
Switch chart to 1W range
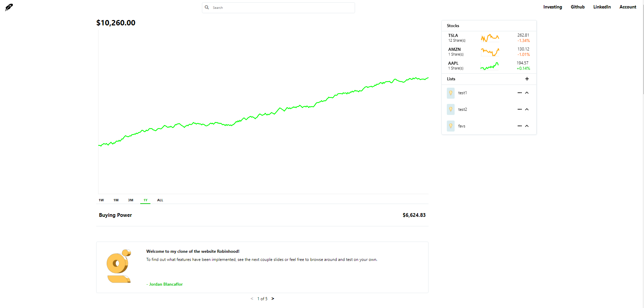(101, 200)
